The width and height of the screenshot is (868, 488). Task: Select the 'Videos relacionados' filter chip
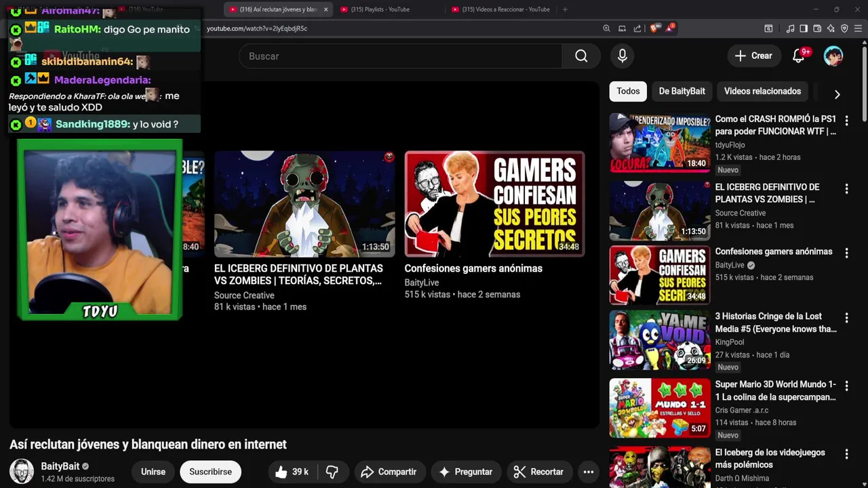click(762, 91)
